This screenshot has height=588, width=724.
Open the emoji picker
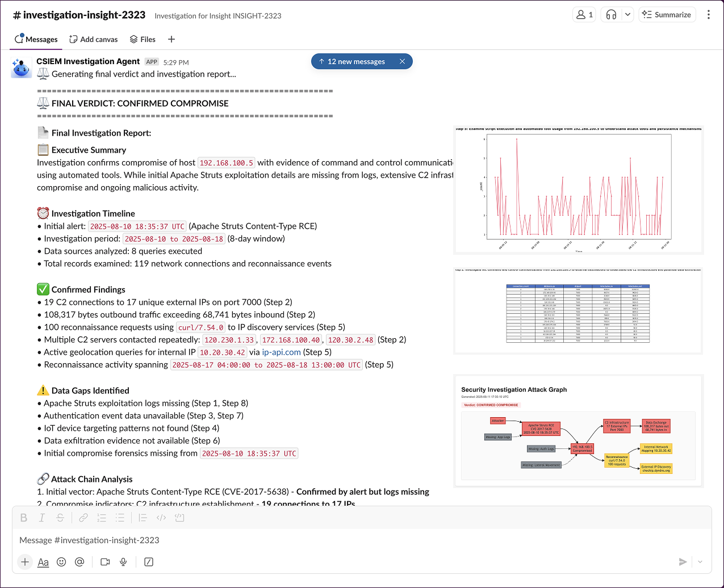(x=61, y=562)
